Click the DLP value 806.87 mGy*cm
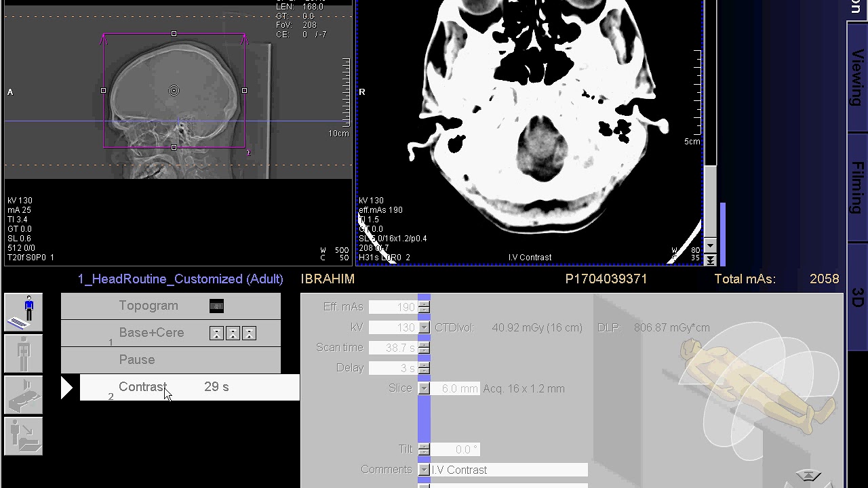The width and height of the screenshot is (868, 488). click(x=671, y=327)
